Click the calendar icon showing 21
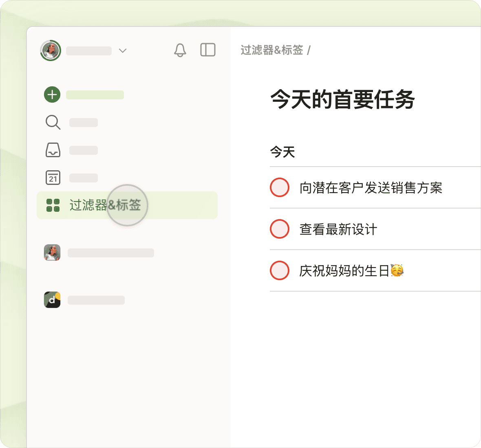This screenshot has height=448, width=481. 53,178
